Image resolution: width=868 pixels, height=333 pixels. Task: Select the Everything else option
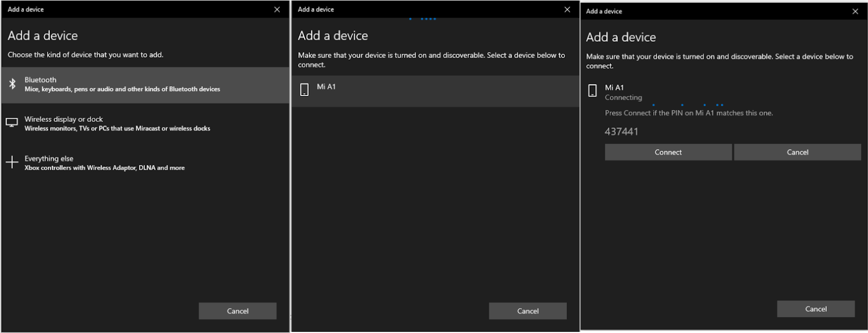(145, 163)
